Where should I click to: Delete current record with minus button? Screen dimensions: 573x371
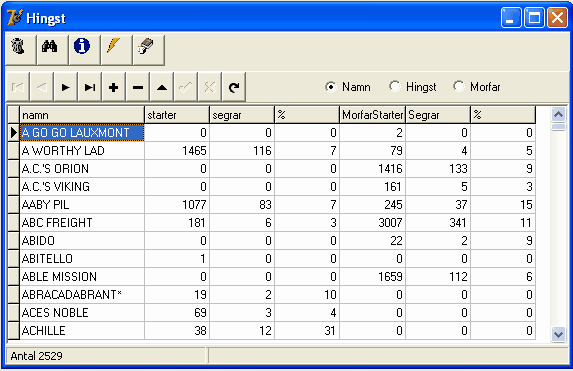(x=138, y=87)
